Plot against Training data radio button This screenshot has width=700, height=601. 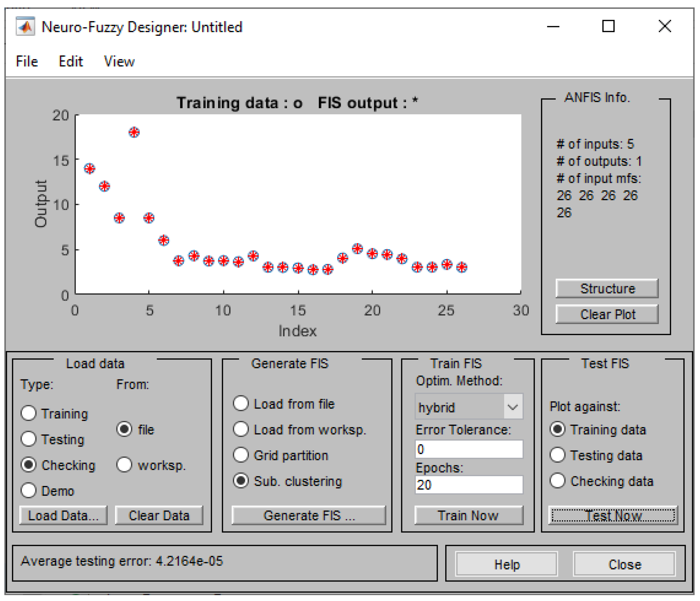coord(557,429)
